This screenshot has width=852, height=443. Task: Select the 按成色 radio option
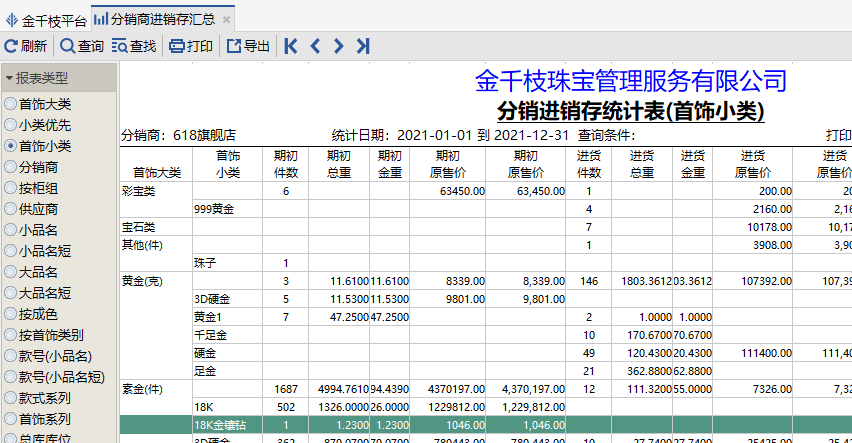[10, 314]
